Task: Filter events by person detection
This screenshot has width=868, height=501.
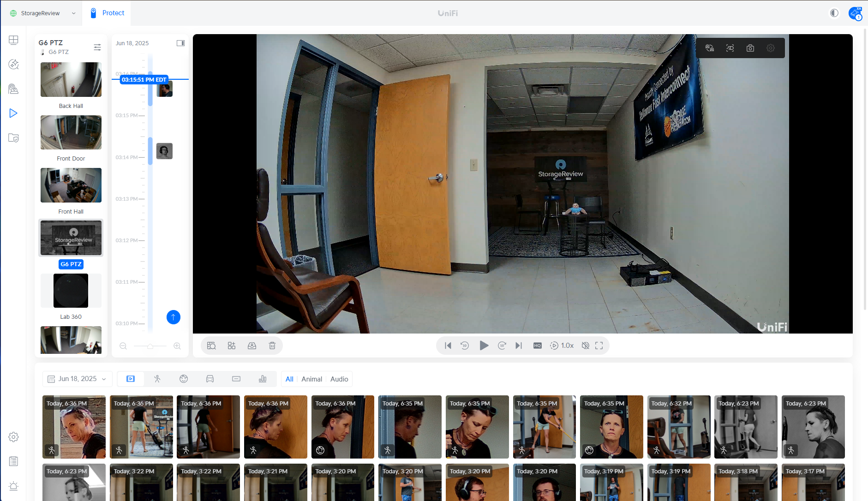Action: click(157, 379)
